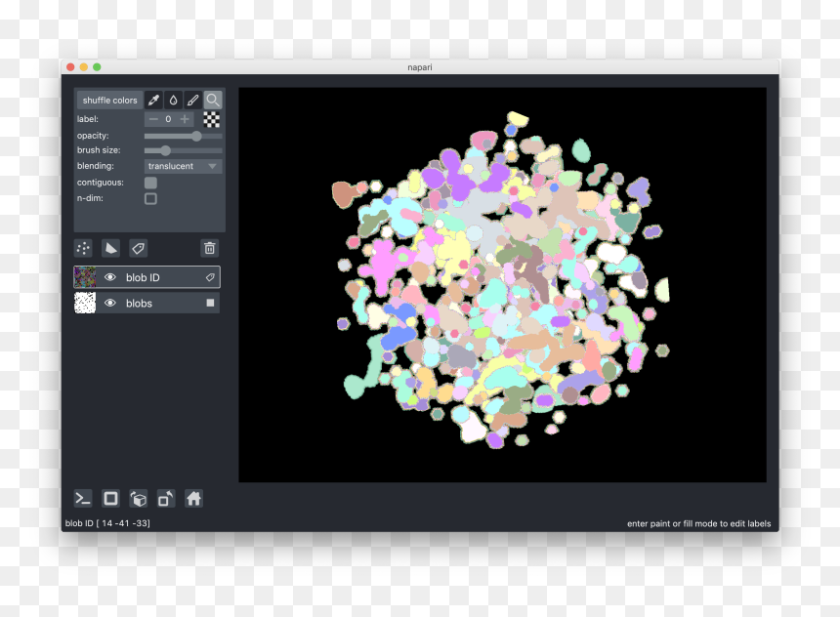Toggle visibility of blobs layer
The width and height of the screenshot is (840, 617).
(x=109, y=304)
